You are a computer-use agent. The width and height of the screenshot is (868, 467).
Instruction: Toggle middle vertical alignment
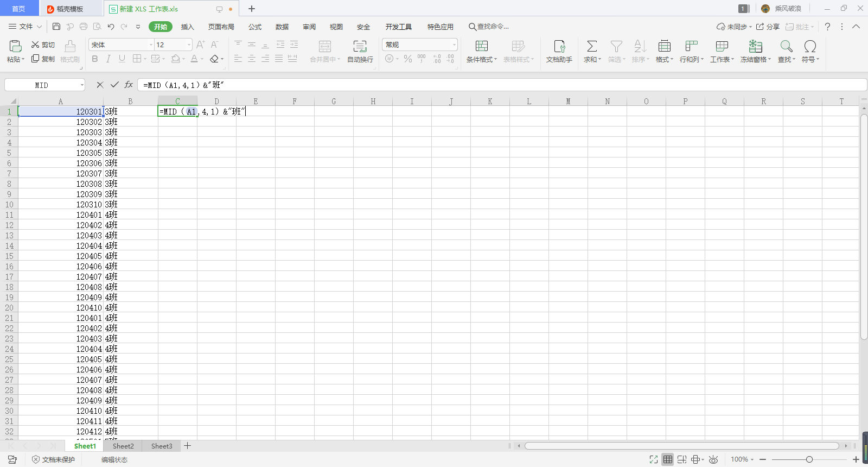pyautogui.click(x=252, y=45)
